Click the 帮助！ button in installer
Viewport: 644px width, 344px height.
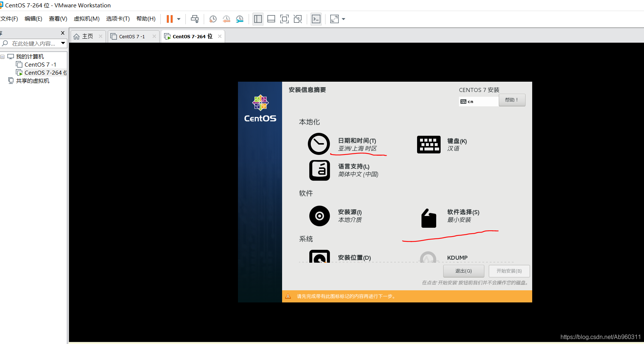pos(512,100)
